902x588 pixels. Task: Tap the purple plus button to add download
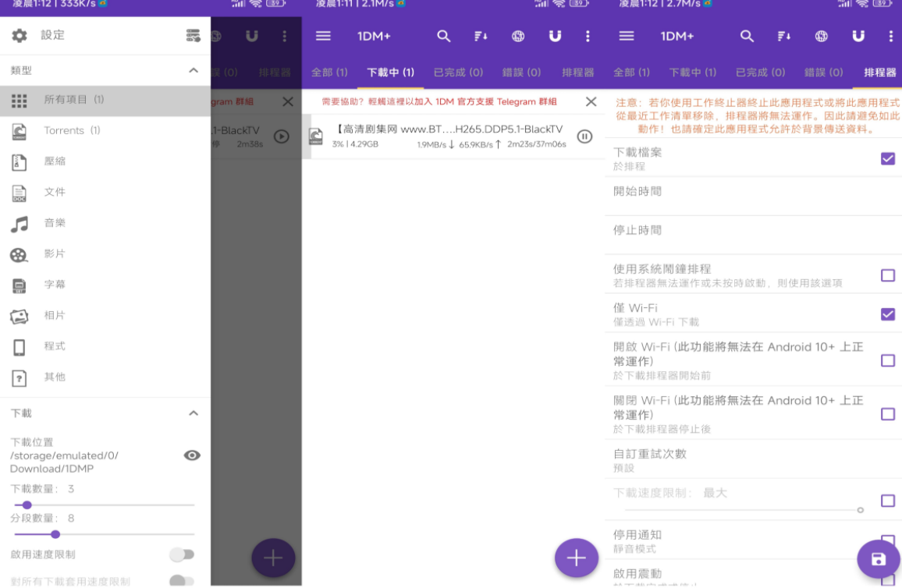tap(576, 558)
